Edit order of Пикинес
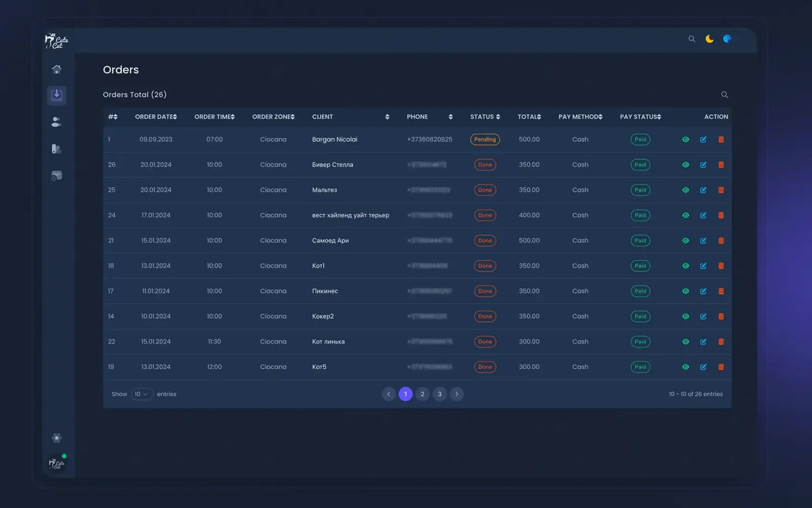This screenshot has width=812, height=508. 703,291
